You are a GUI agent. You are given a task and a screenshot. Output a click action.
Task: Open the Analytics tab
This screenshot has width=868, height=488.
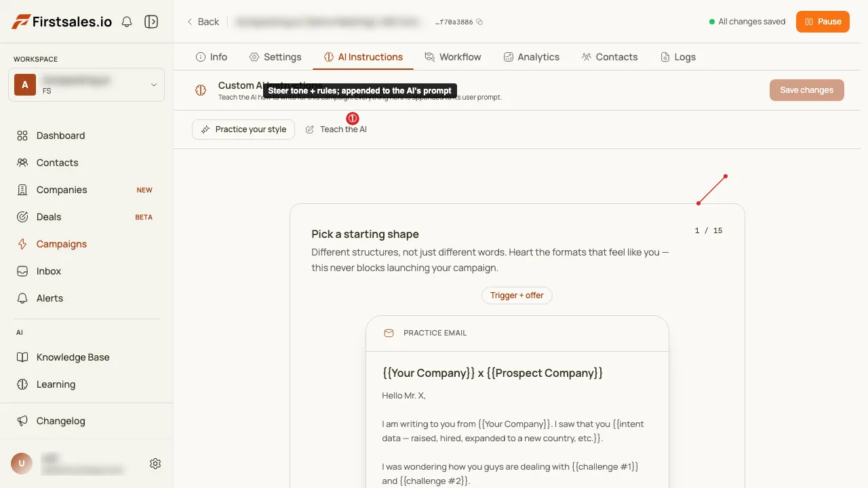[532, 57]
